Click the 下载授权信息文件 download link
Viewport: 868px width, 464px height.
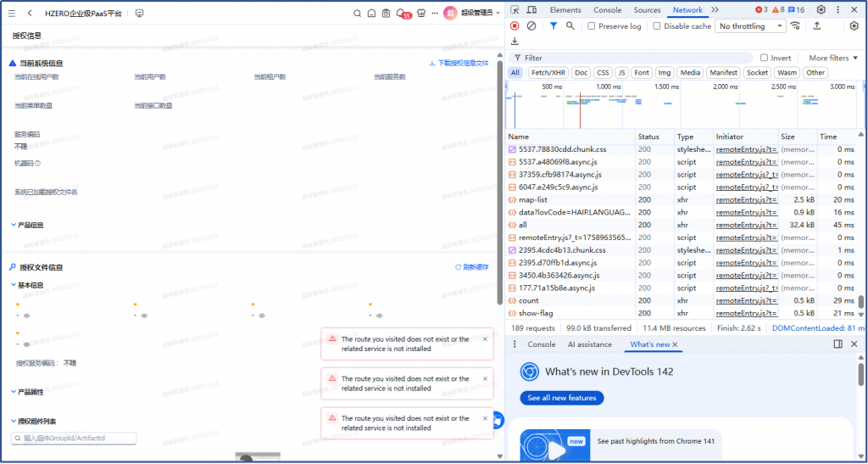pyautogui.click(x=459, y=64)
